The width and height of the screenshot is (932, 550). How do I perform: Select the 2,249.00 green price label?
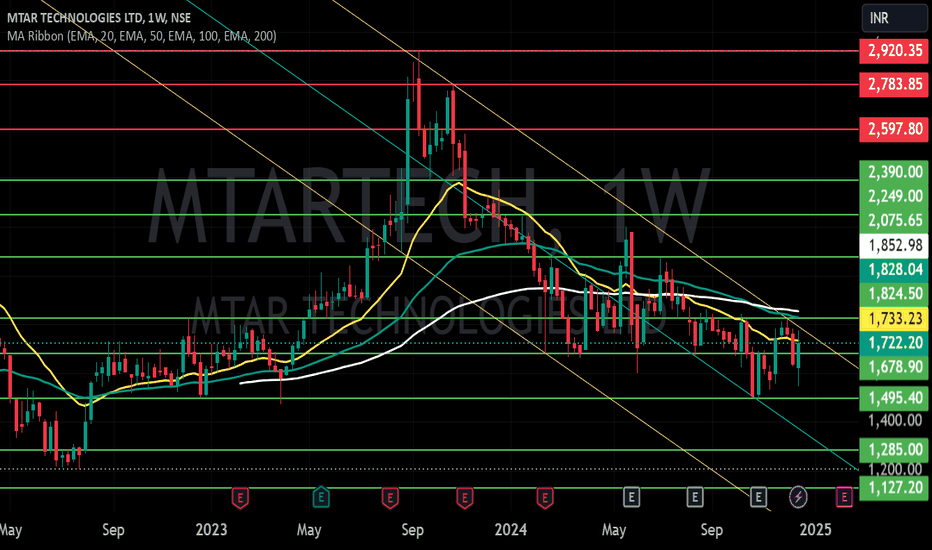pos(894,196)
